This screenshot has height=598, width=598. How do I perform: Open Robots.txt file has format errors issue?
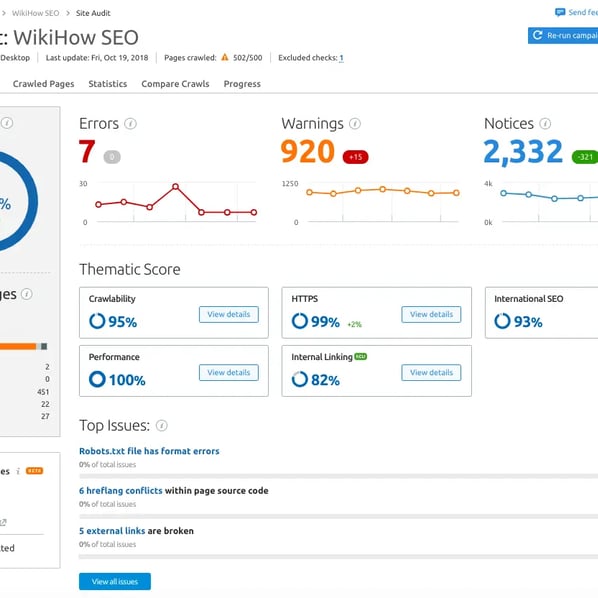pos(149,451)
